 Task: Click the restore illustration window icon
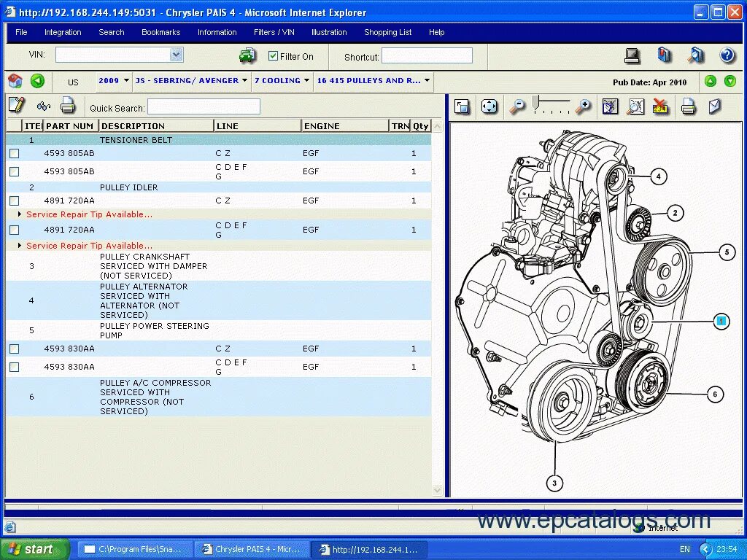click(x=461, y=106)
